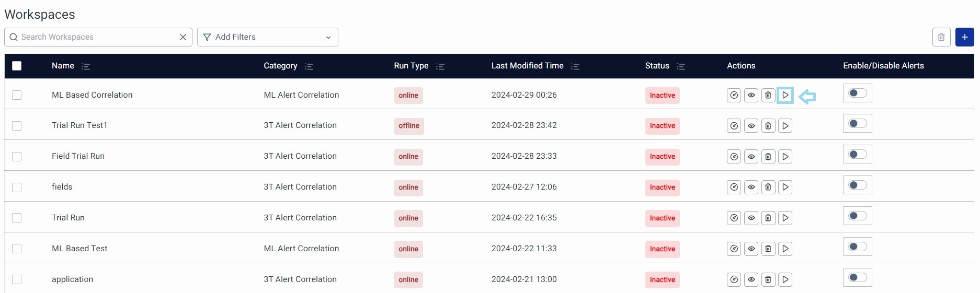Clear the Search Workspaces field with X
The height and width of the screenshot is (293, 980).
pos(183,37)
